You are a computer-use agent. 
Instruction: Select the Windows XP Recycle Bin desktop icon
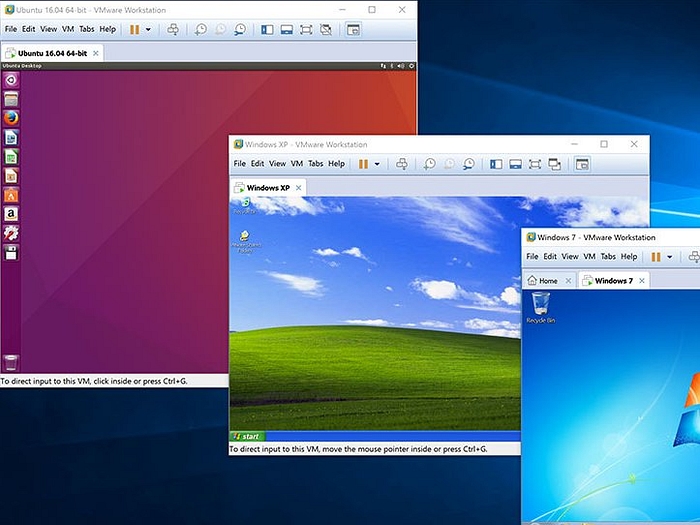coord(243,205)
